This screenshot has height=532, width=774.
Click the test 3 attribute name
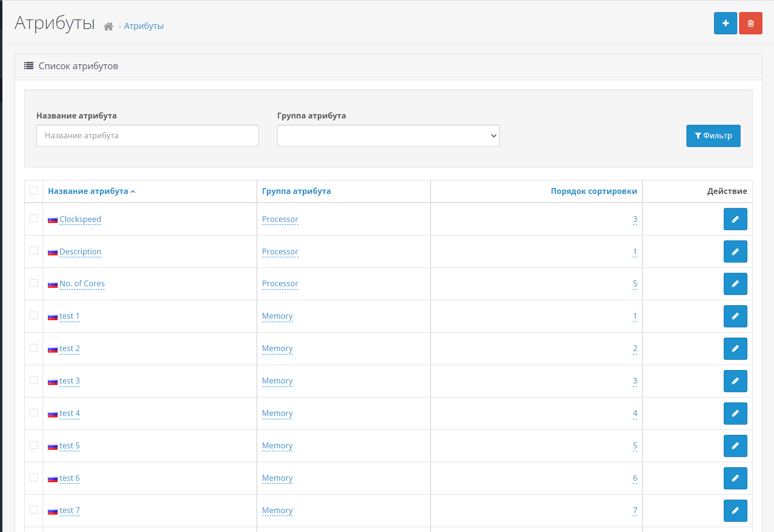[70, 381]
